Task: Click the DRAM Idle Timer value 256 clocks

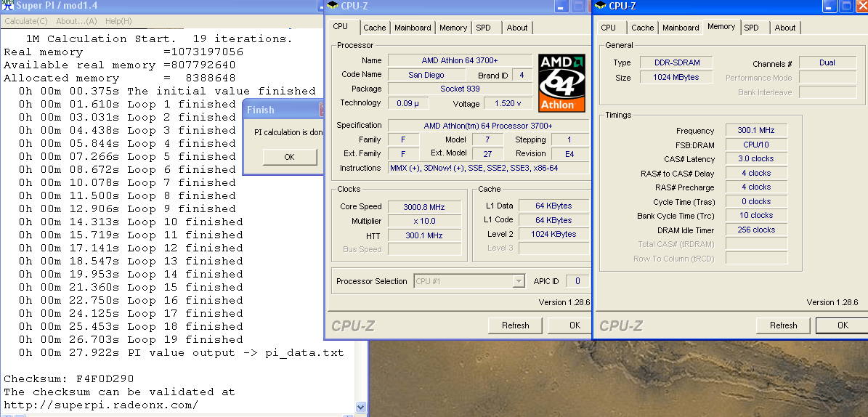Action: point(756,230)
